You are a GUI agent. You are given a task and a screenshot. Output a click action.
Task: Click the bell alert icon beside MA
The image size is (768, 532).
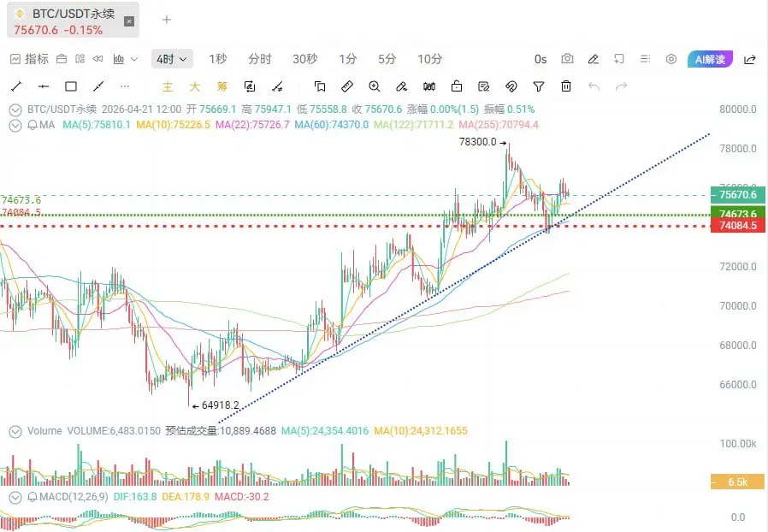tap(32, 125)
